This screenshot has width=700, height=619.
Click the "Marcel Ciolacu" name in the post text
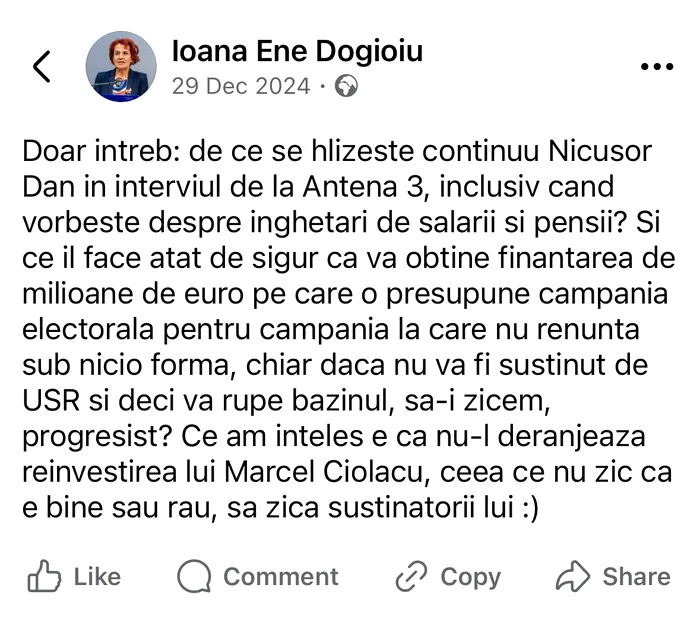(x=323, y=473)
